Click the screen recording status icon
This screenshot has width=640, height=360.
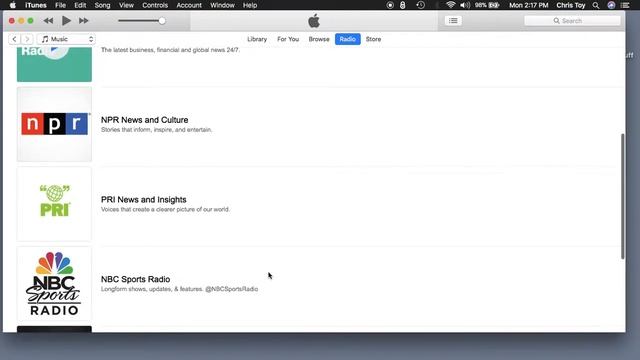[x=390, y=5]
